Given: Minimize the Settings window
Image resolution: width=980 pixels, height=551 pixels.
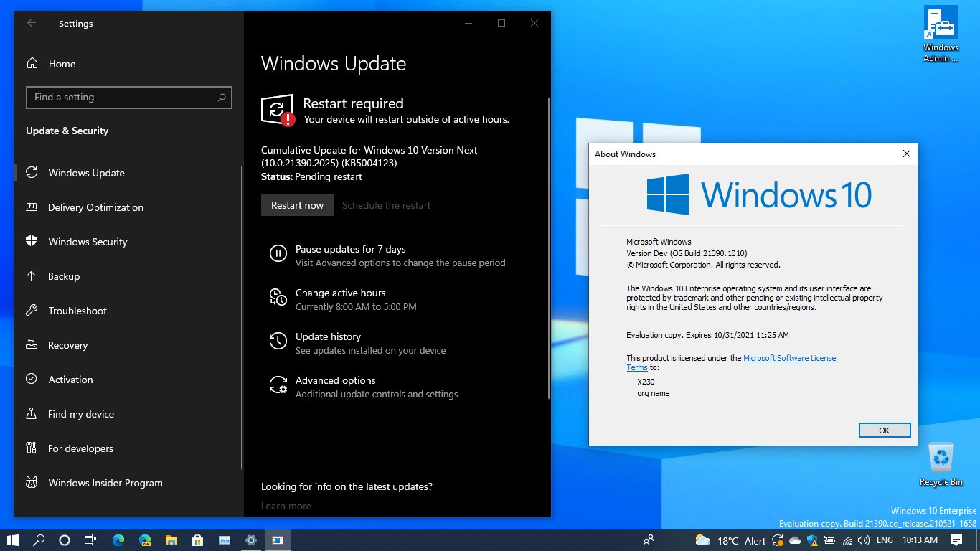Looking at the screenshot, I should tap(468, 23).
